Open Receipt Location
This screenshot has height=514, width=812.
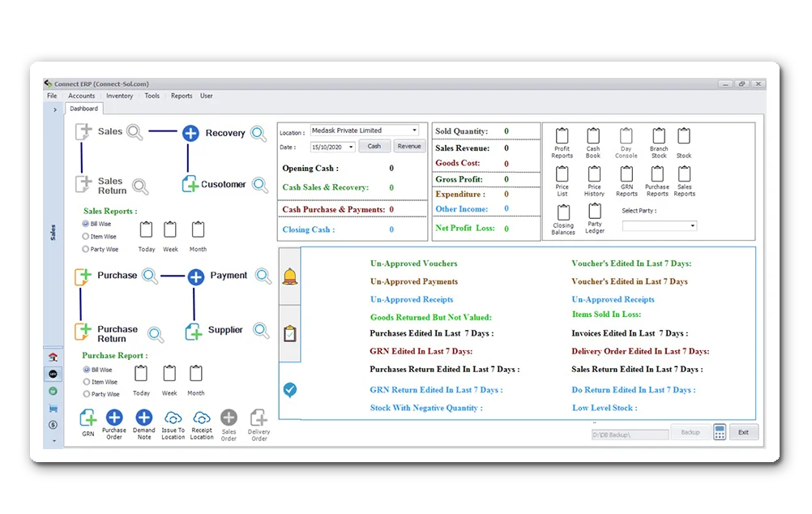coord(202,418)
